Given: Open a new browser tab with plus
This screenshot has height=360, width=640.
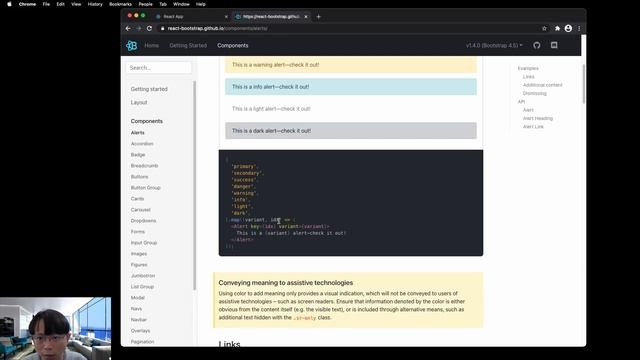Looking at the screenshot, I should (318, 17).
